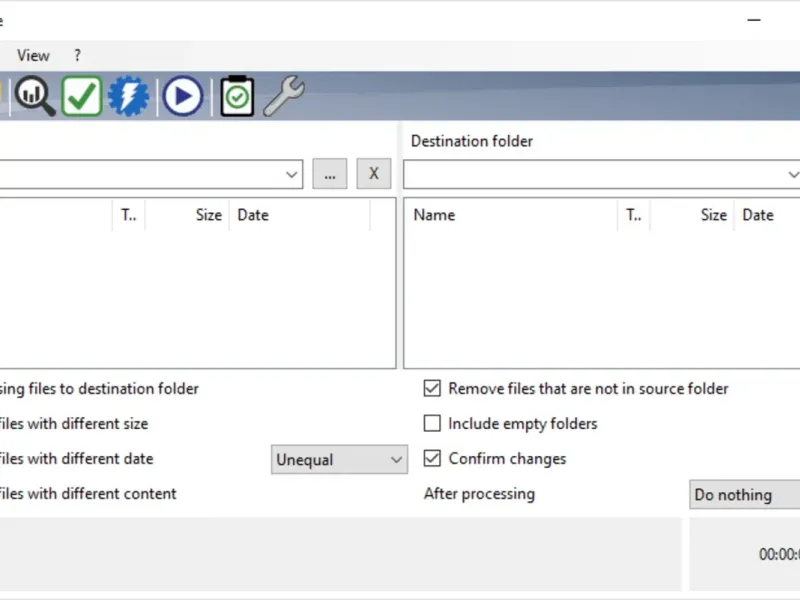Expand the source folder path dropdown
The image size is (800, 600).
click(x=291, y=174)
